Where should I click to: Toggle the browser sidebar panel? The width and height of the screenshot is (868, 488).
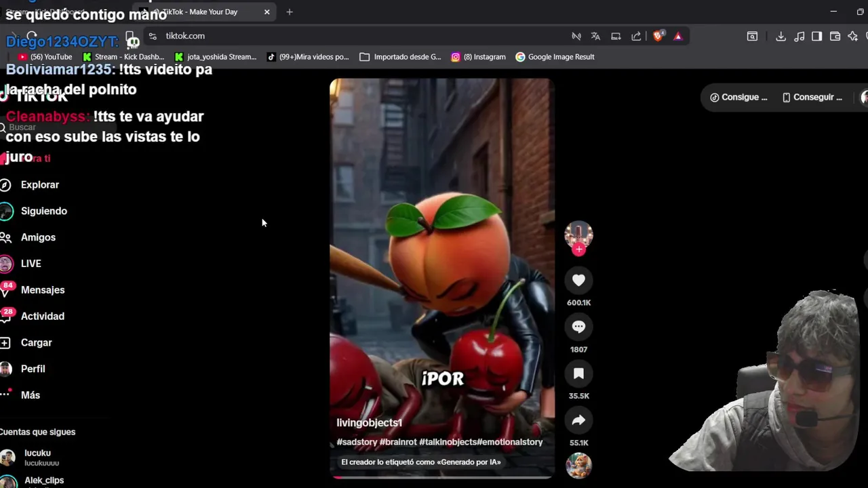(817, 37)
